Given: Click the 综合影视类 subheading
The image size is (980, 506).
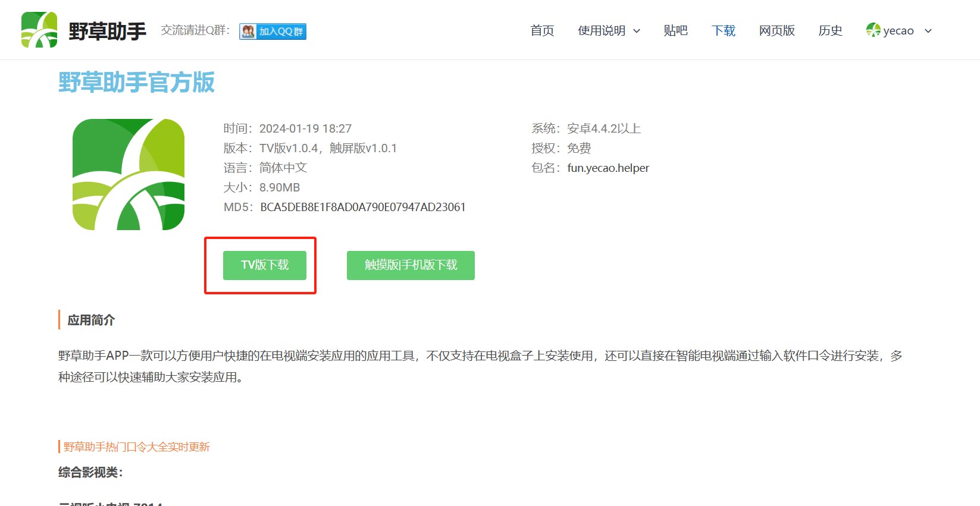Looking at the screenshot, I should pos(90,473).
